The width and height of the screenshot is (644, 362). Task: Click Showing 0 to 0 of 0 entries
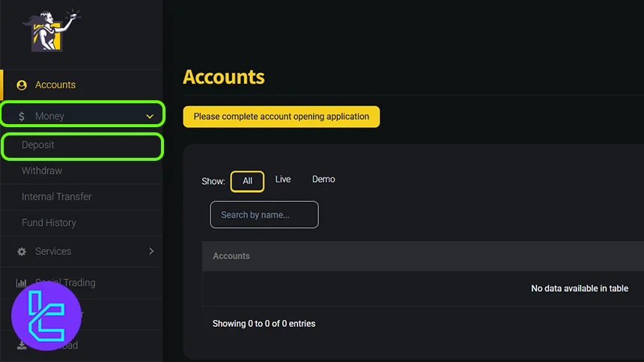pos(264,323)
